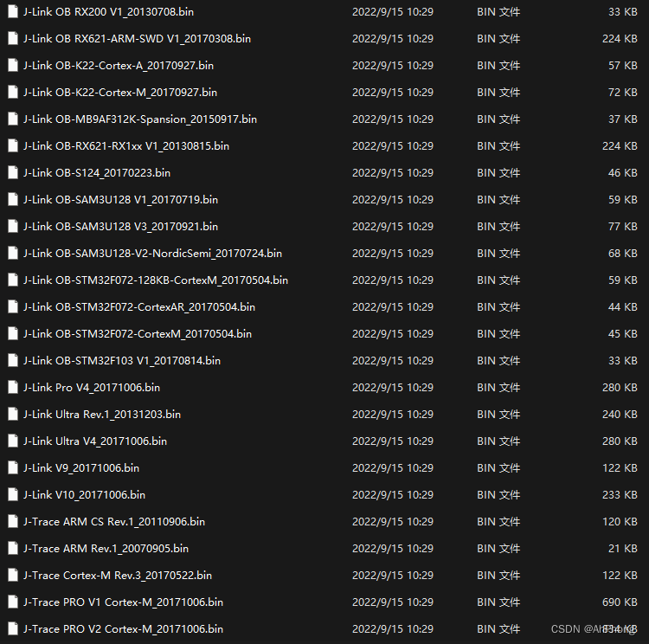Click file icon of J-Link Ultra Rev.1_20131203.bin
Screen dimensions: 649x644
[x=13, y=414]
